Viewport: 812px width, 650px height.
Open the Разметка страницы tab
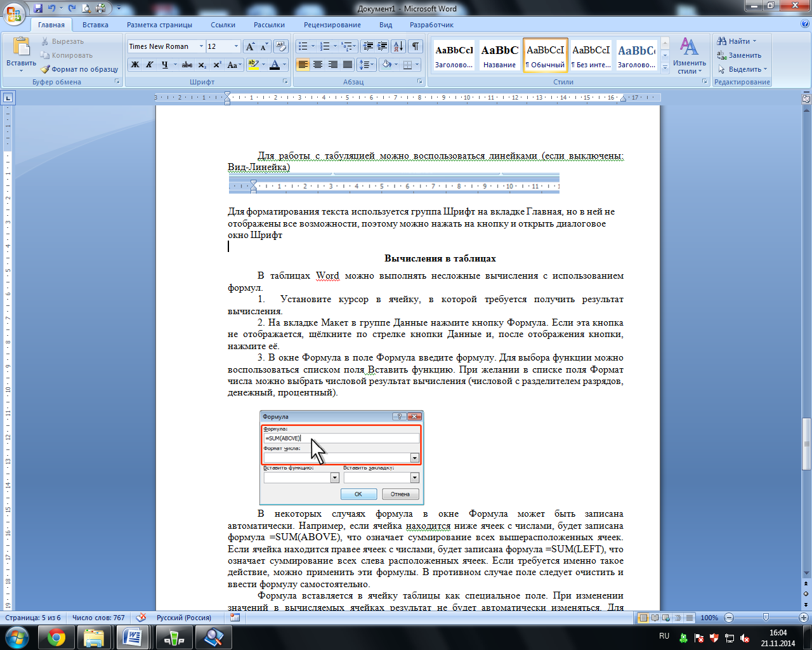click(x=159, y=25)
